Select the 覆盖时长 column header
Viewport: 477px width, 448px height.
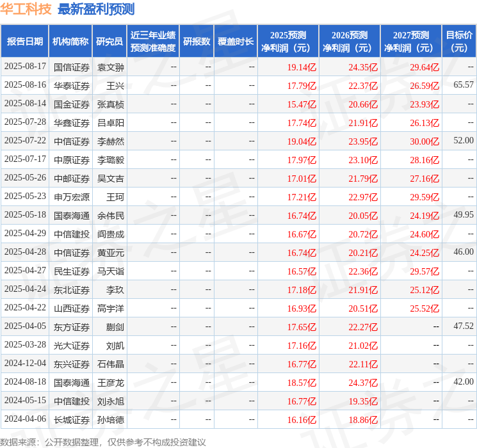(x=235, y=42)
